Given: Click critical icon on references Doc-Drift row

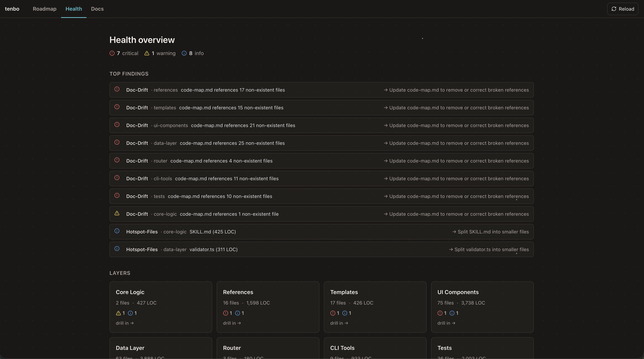Looking at the screenshot, I should click(x=117, y=89).
